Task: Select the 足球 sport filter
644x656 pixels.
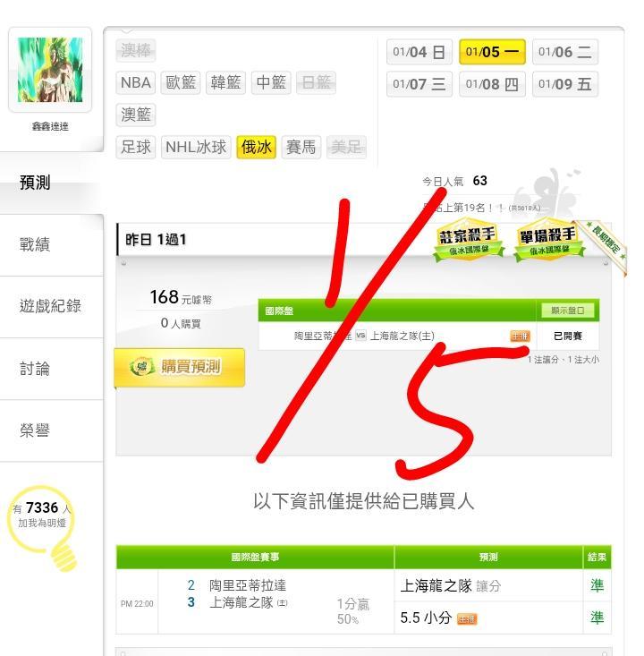Action: coord(135,147)
